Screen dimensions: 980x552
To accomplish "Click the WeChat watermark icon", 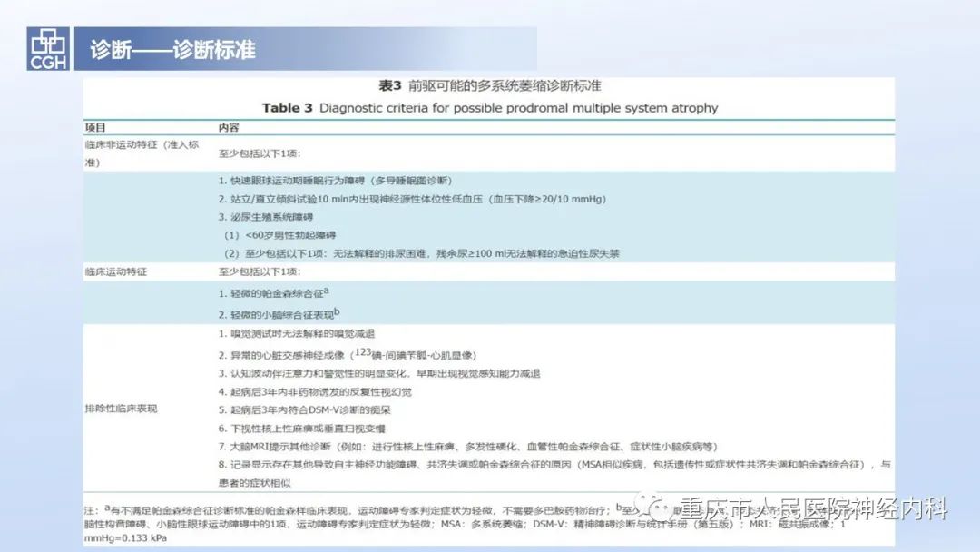I will click(x=652, y=510).
